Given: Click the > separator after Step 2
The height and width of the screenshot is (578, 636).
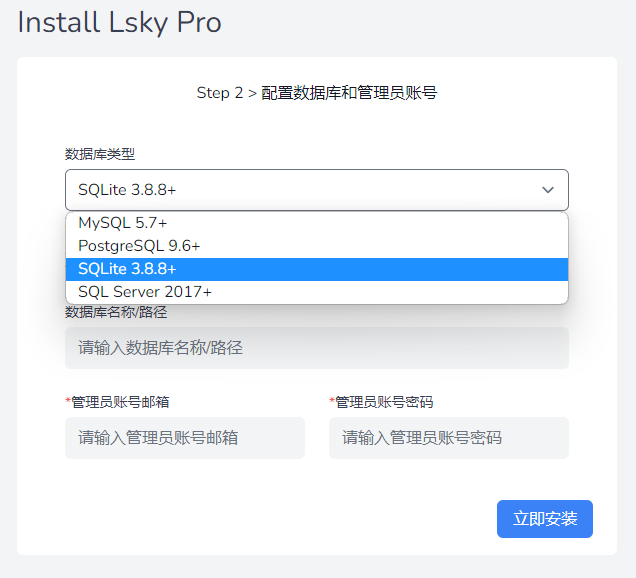Looking at the screenshot, I should point(252,93).
